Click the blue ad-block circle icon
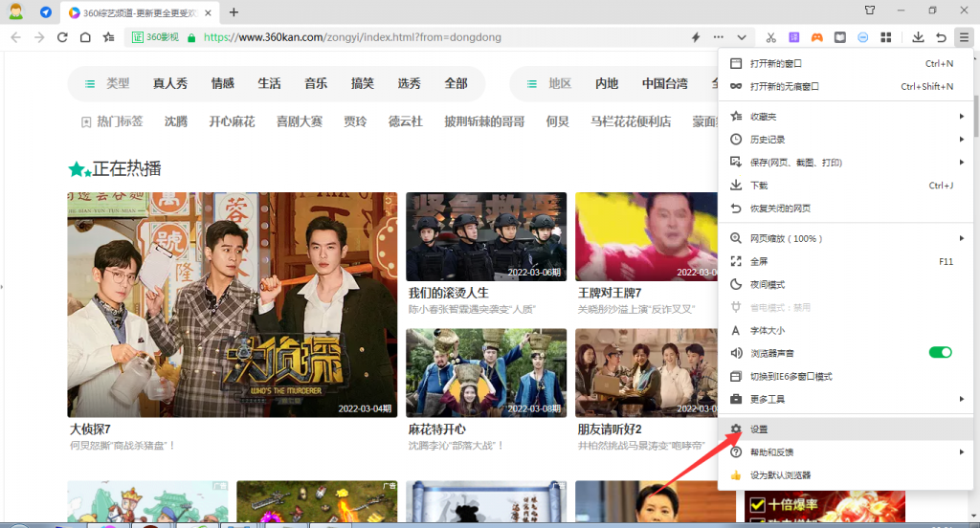980x528 pixels. [862, 37]
